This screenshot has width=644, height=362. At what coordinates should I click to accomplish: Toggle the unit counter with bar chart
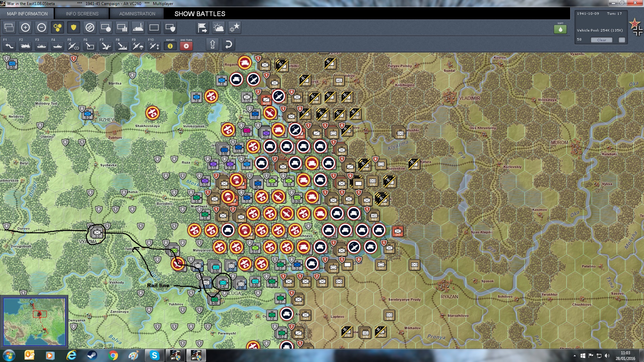pyautogui.click(x=122, y=27)
